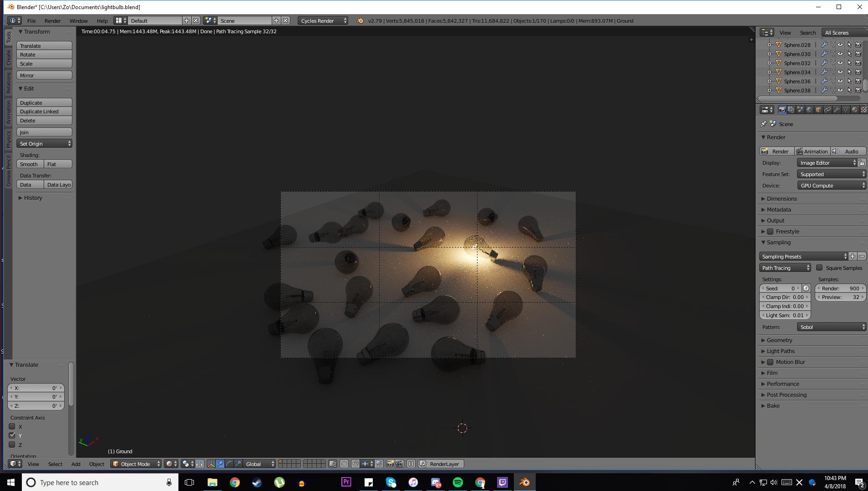Image resolution: width=868 pixels, height=491 pixels.
Task: Open the Display Image Editor dropdown
Action: click(827, 162)
